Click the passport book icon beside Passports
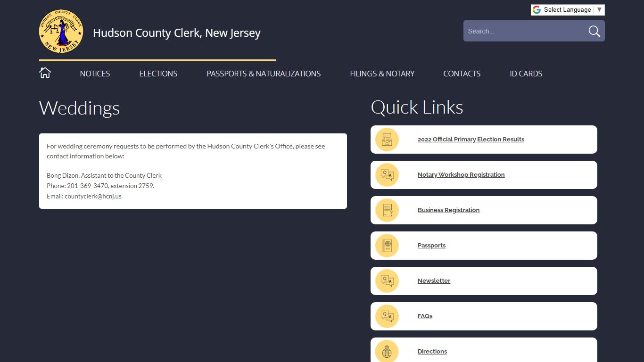The height and width of the screenshot is (362, 644). [x=387, y=246]
